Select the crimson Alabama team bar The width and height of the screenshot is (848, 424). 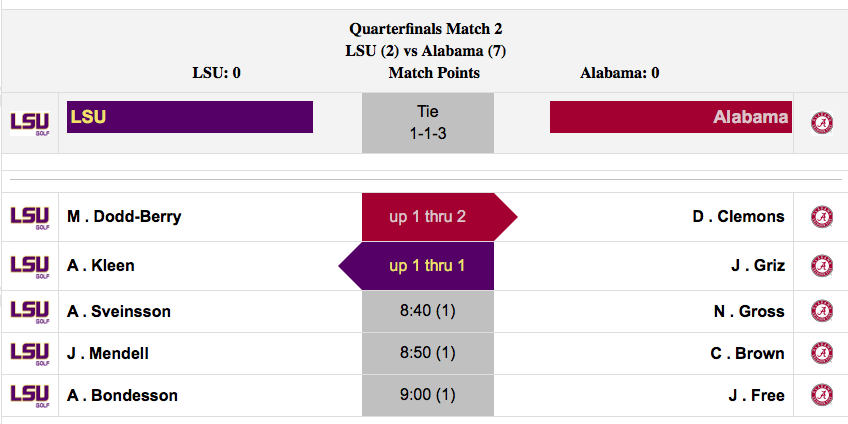pos(671,117)
